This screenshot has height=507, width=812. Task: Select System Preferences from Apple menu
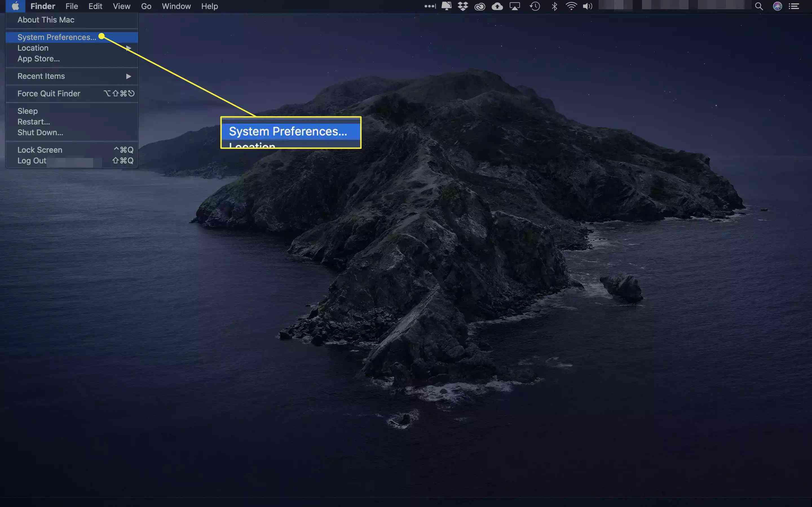[57, 37]
